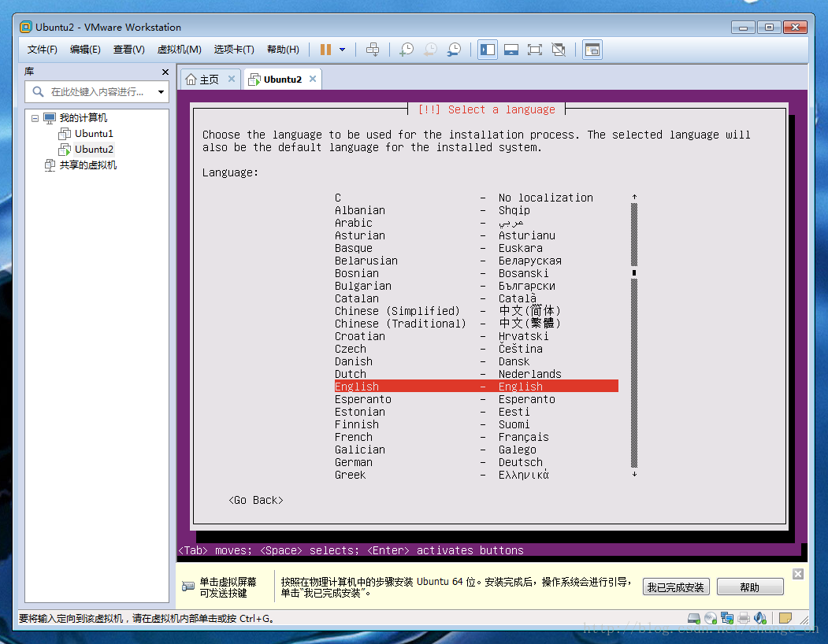The height and width of the screenshot is (644, 828).
Task: Close the installation hint bar
Action: coord(798,574)
